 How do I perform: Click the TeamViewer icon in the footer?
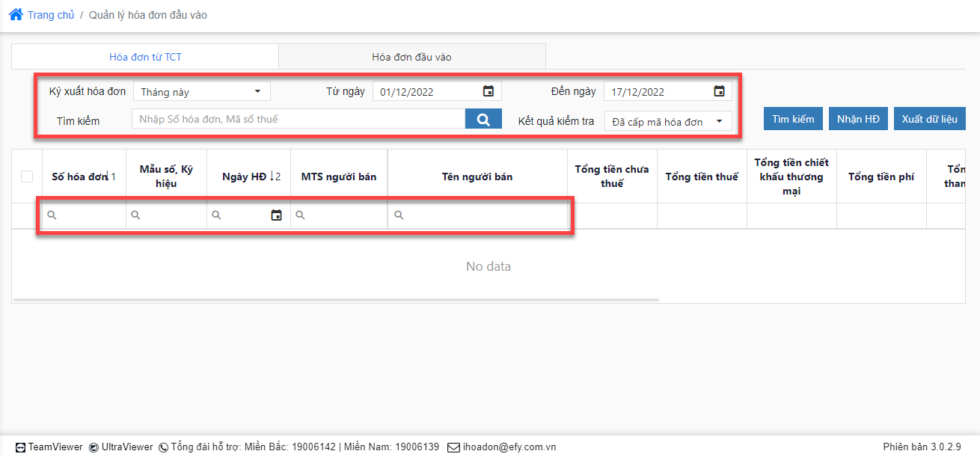[21, 447]
